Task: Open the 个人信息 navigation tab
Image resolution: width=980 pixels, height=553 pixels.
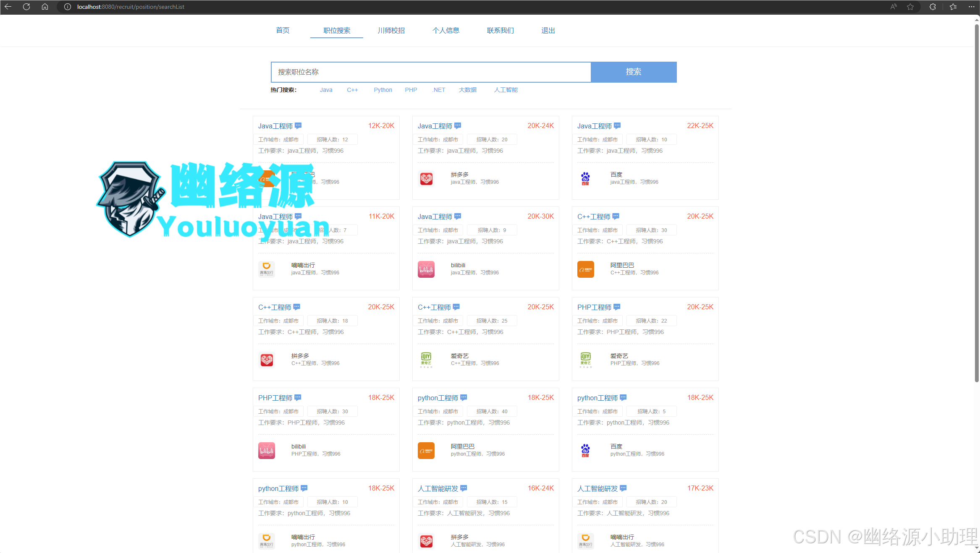Action: pyautogui.click(x=446, y=30)
